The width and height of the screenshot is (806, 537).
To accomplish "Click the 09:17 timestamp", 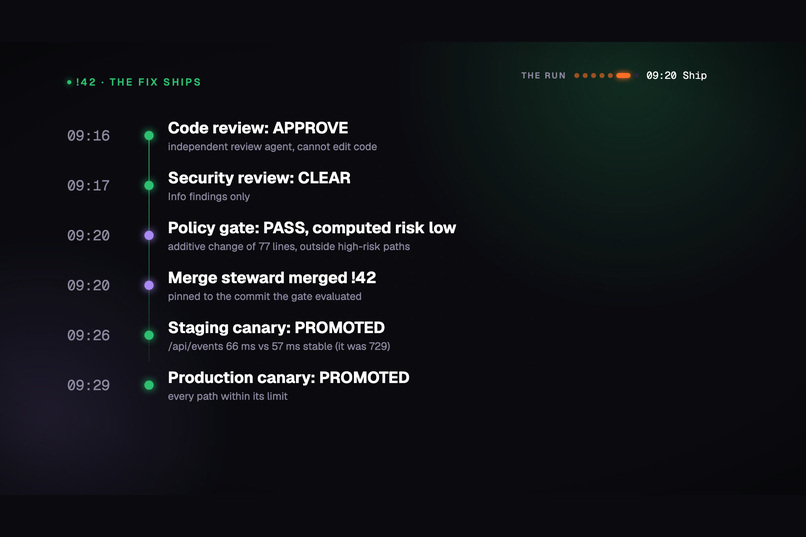I will pos(88,186).
